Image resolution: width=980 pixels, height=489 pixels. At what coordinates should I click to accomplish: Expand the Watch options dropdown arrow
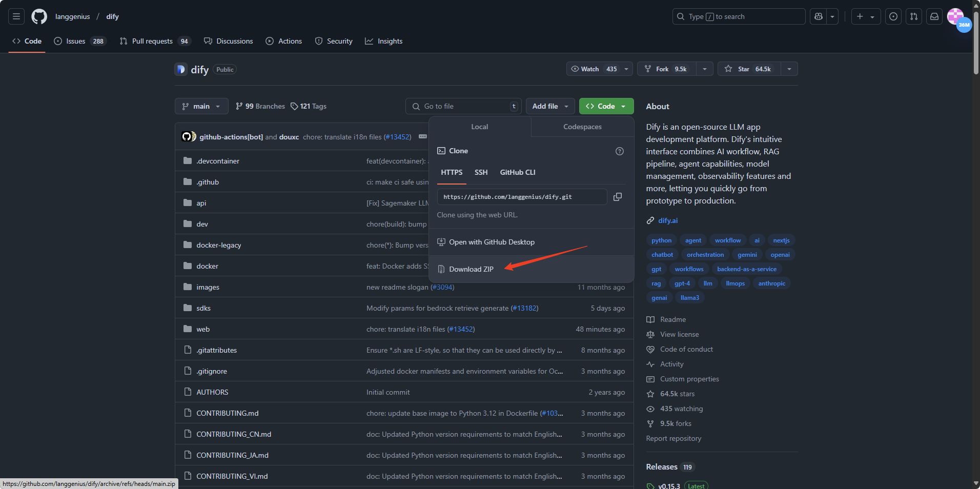[x=626, y=69]
